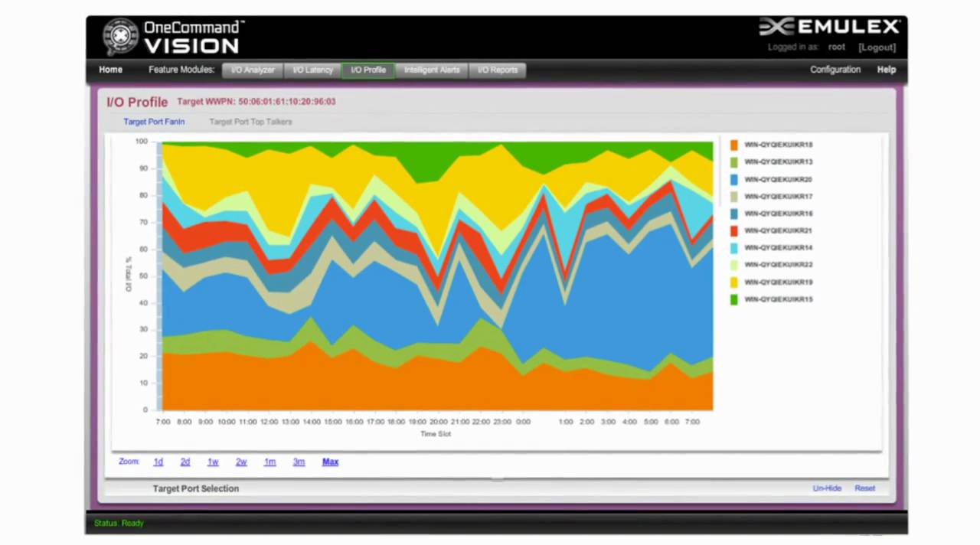Click the cyan swatch for WIN-QYQIEKUIKR14
Viewport: 980px width, 545px height.
733,248
